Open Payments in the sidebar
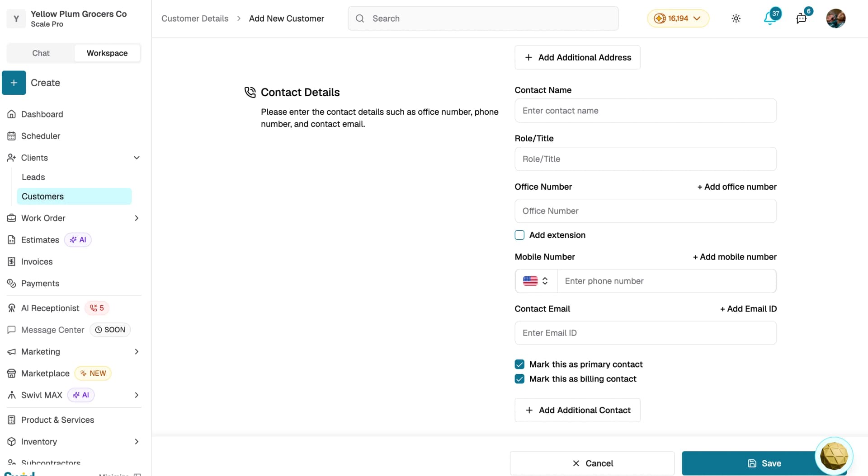Viewport: 868px width, 476px height. point(40,283)
